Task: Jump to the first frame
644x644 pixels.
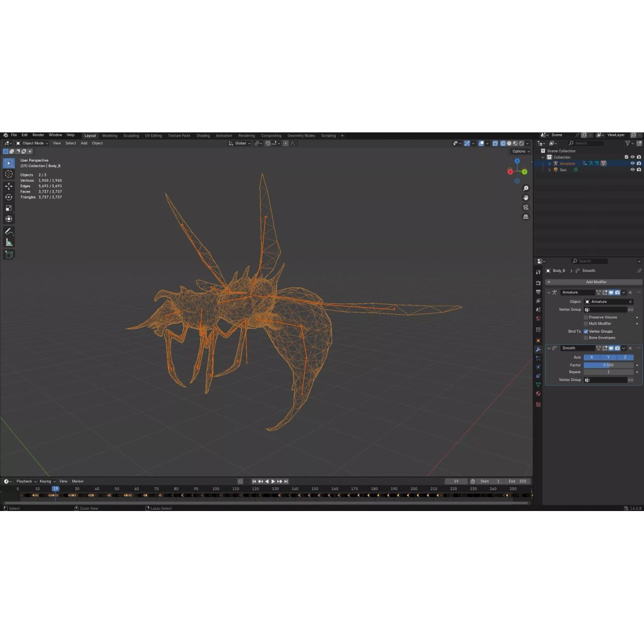Action: click(x=254, y=481)
